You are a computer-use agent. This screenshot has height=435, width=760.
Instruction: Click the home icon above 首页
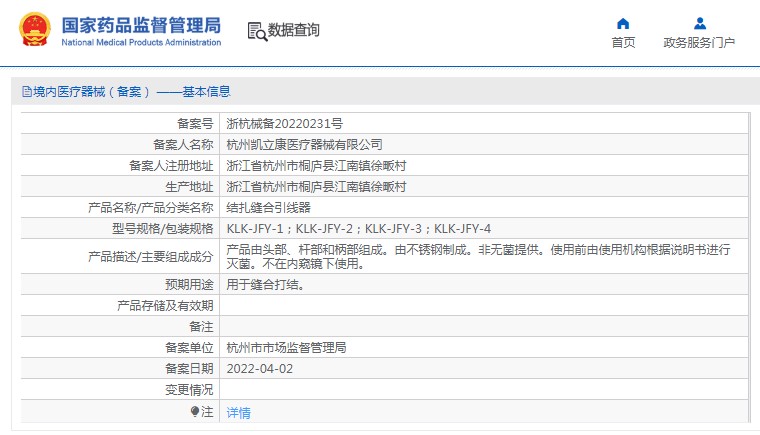pyautogui.click(x=623, y=24)
